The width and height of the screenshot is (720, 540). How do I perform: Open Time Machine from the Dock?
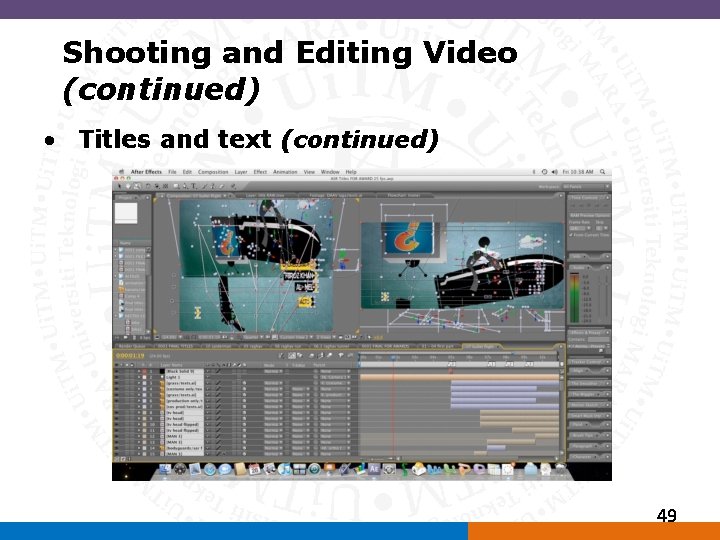click(x=314, y=469)
